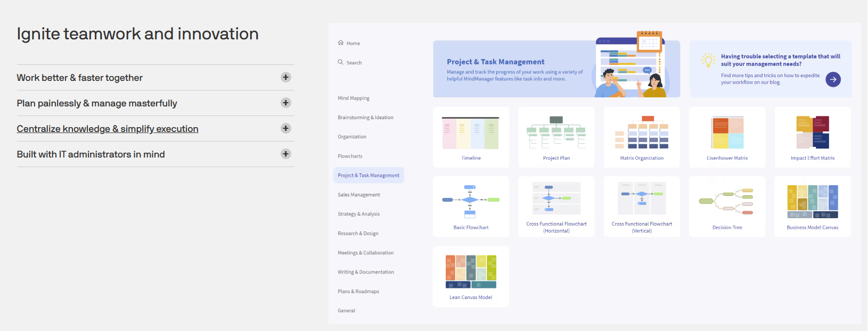Choose the Business Model Canvas icon
Viewport: 868px width, 331px height.
point(813,201)
